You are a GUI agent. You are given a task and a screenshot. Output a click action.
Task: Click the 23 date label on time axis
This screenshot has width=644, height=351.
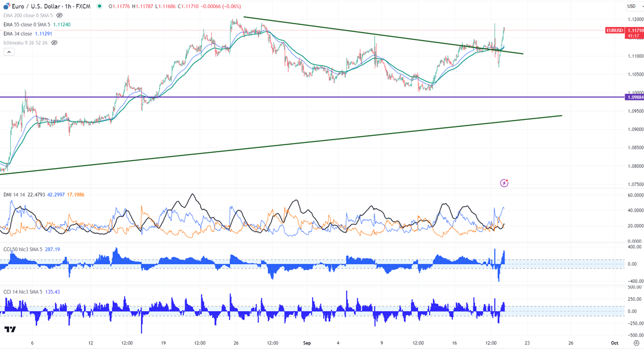pos(527,343)
